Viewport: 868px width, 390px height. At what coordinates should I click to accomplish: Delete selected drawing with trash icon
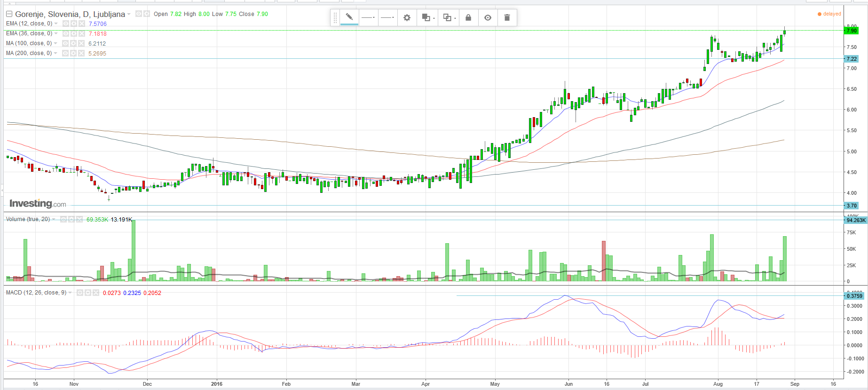[507, 17]
